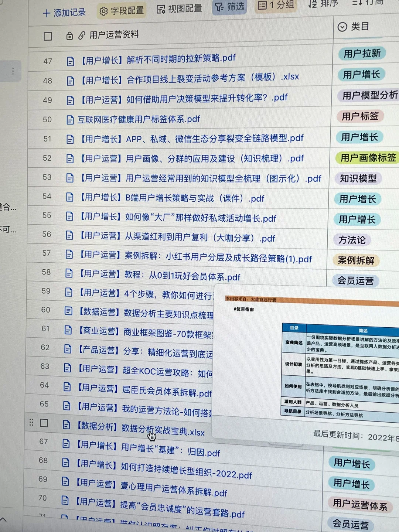
Task: Open file icon of 解析不同时期的拉新策略.pdf
Action: tap(71, 61)
